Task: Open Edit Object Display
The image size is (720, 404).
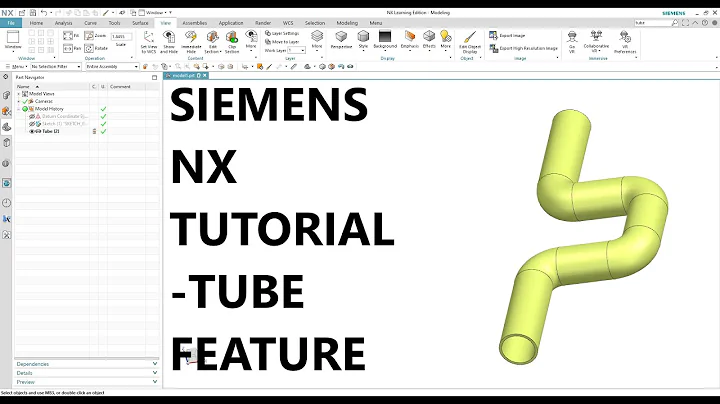Action: [x=470, y=42]
